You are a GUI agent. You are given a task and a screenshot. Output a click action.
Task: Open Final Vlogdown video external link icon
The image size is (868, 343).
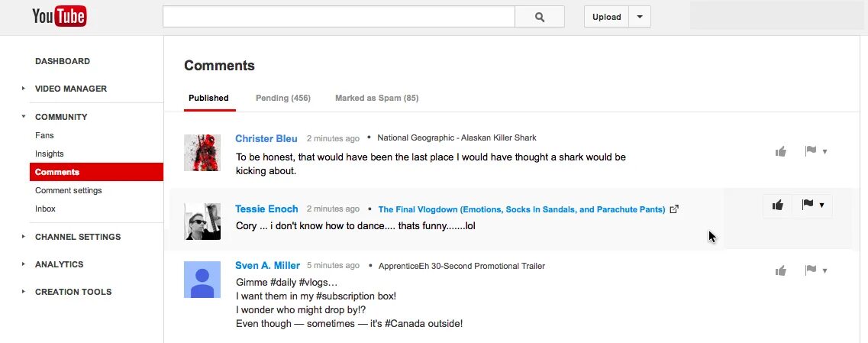pos(674,209)
